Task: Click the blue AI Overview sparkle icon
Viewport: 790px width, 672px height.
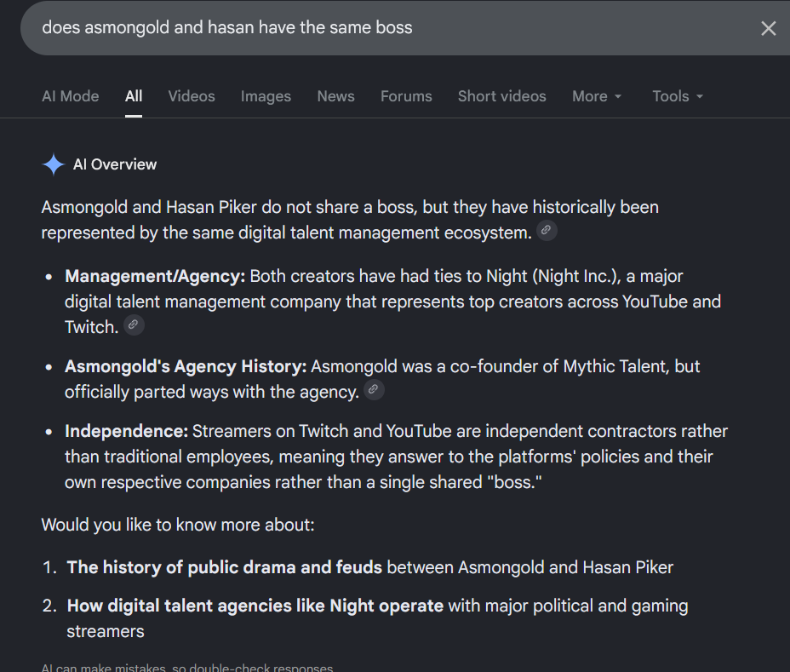Action: pyautogui.click(x=54, y=164)
